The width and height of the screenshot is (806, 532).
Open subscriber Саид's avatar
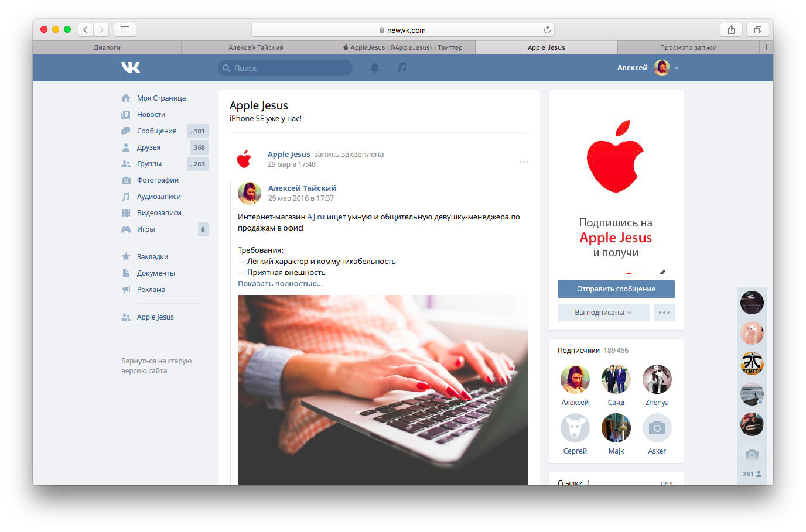click(x=616, y=379)
